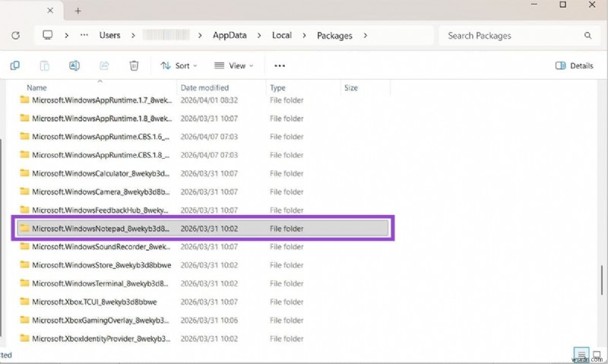Expand chevron after This PC icon
608x364 pixels.
[x=67, y=36]
